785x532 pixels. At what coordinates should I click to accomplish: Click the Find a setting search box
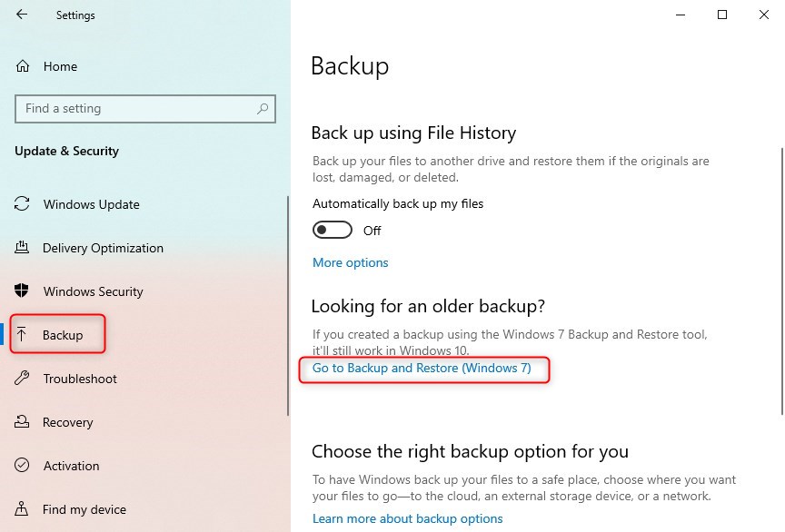pyautogui.click(x=136, y=109)
